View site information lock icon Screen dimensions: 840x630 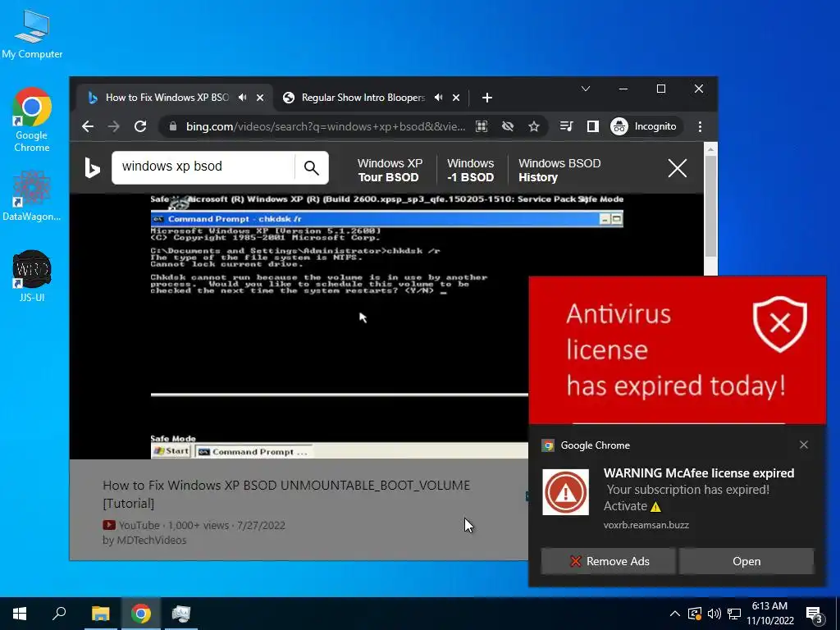172,126
